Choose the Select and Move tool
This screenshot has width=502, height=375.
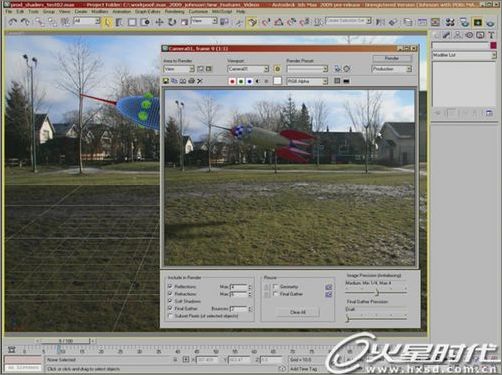(159, 22)
